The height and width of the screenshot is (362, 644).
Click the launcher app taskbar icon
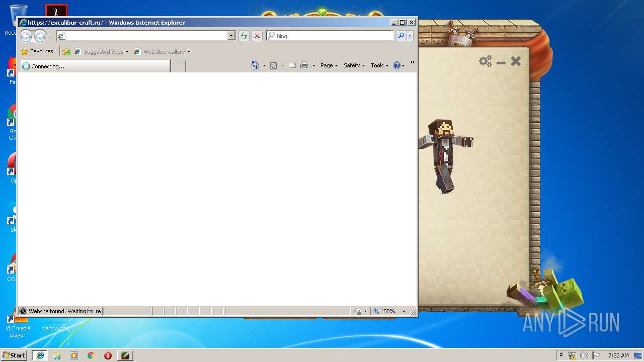click(x=125, y=355)
